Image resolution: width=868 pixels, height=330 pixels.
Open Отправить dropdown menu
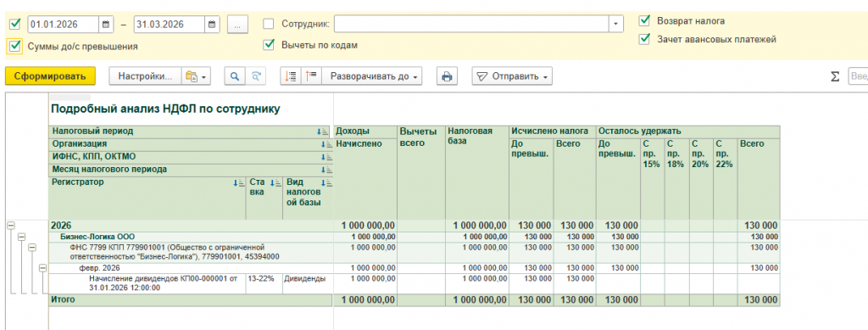pos(512,76)
